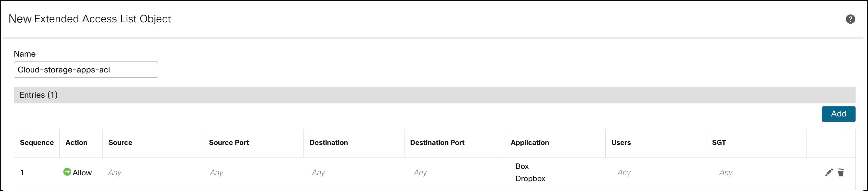This screenshot has height=196, width=868.
Task: Click the Action column header
Action: [76, 143]
